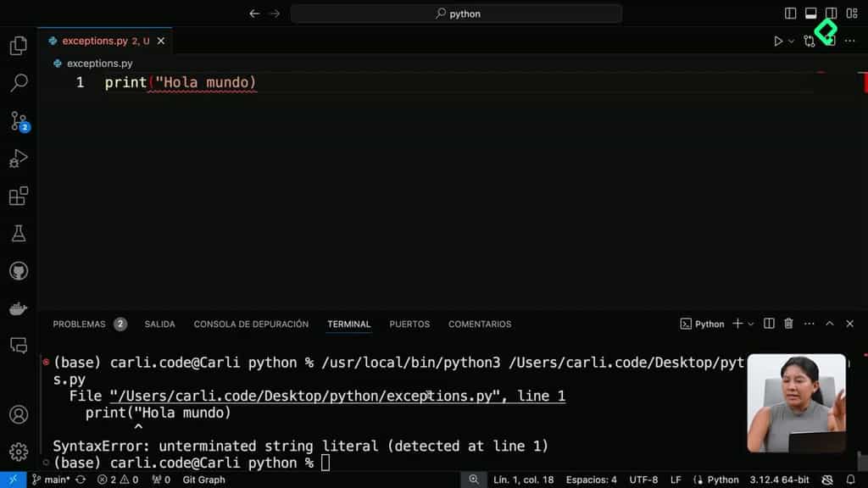Open the Search panel icon
This screenshot has width=868, height=488.
point(17,82)
